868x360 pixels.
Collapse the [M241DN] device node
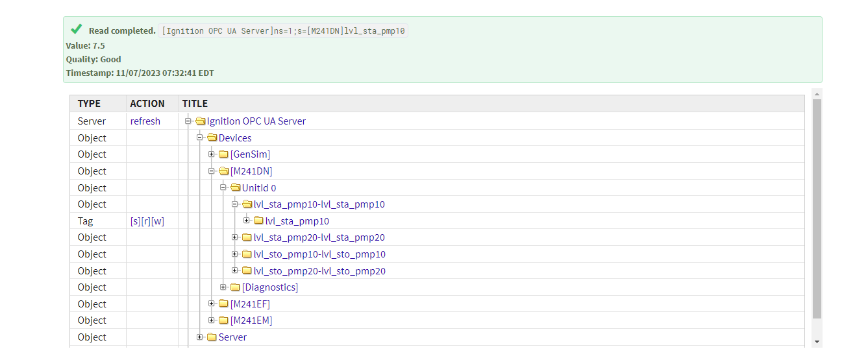(212, 171)
